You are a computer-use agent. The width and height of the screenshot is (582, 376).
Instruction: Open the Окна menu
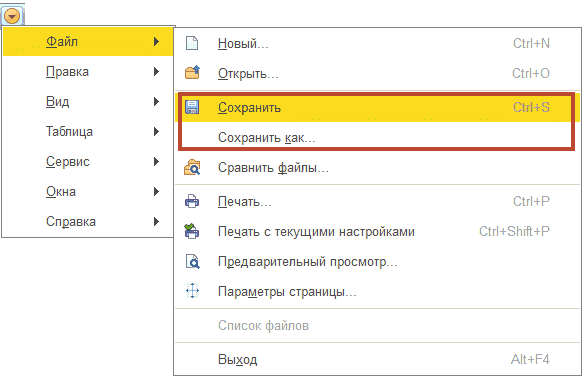(x=88, y=192)
